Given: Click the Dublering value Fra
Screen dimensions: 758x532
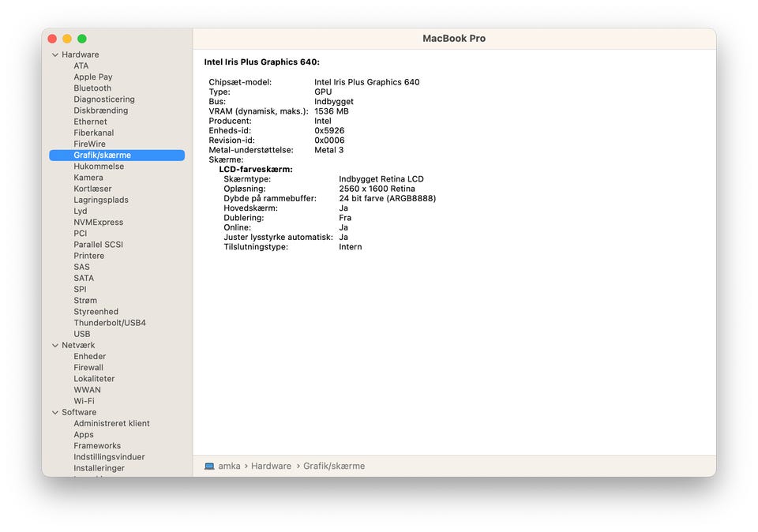Looking at the screenshot, I should (x=345, y=218).
